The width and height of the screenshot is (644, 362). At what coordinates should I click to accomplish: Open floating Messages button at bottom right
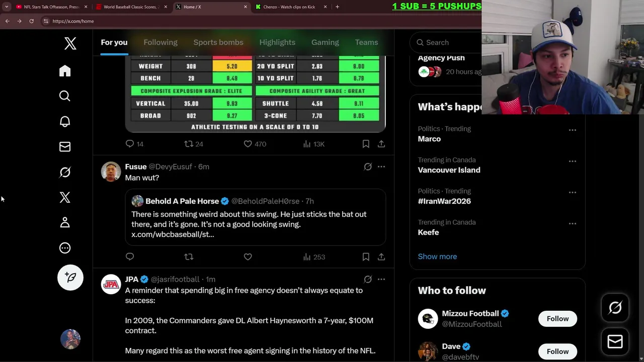pos(615,342)
